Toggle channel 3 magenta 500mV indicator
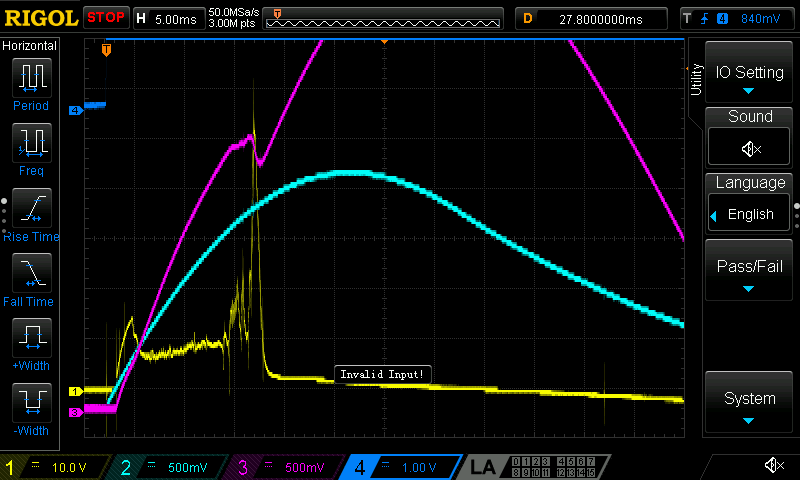This screenshot has width=800, height=480. [x=284, y=467]
